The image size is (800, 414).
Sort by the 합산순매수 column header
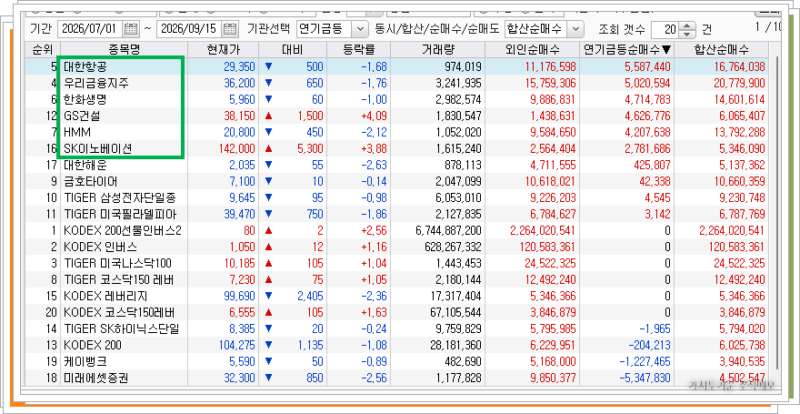tap(721, 50)
